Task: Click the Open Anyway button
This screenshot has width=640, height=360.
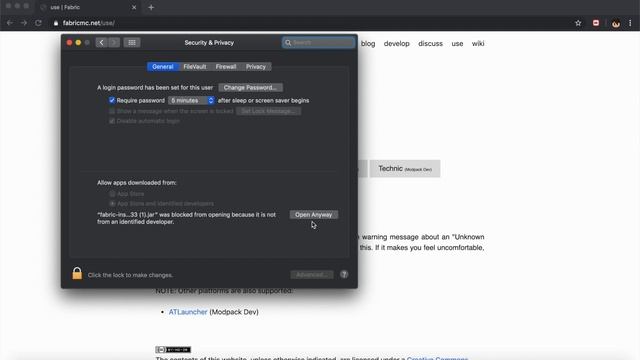Action: 313,215
